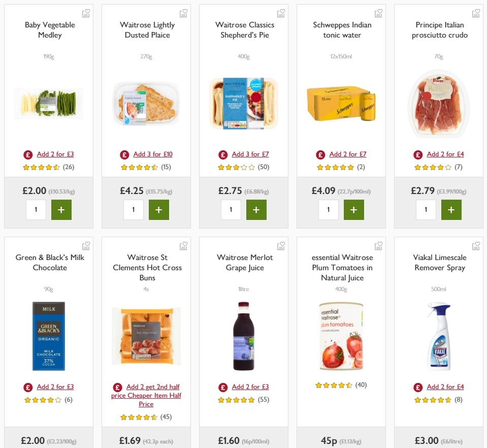The height and width of the screenshot is (448, 487).
Task: Click the £ offer badge on Waitrose Lightly Dusted Plaice
Action: pos(125,154)
